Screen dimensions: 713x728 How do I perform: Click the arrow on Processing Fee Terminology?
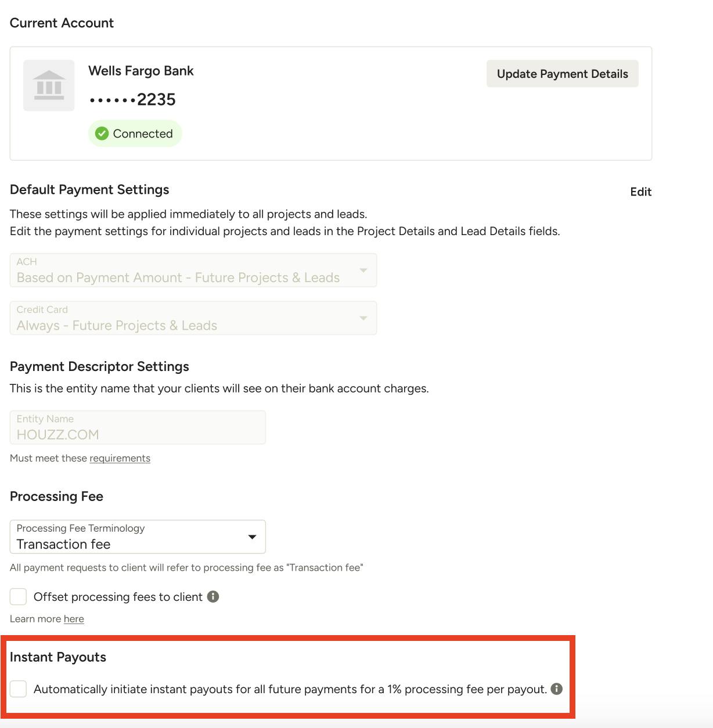click(252, 537)
